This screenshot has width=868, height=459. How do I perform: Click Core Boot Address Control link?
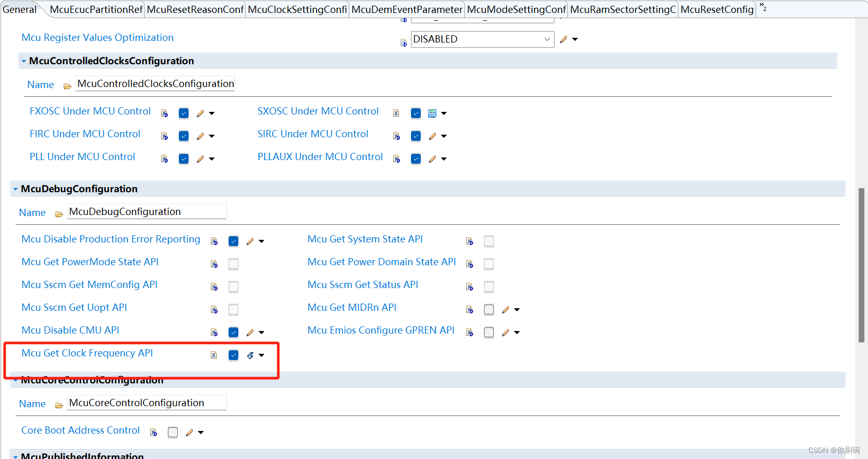(80, 431)
